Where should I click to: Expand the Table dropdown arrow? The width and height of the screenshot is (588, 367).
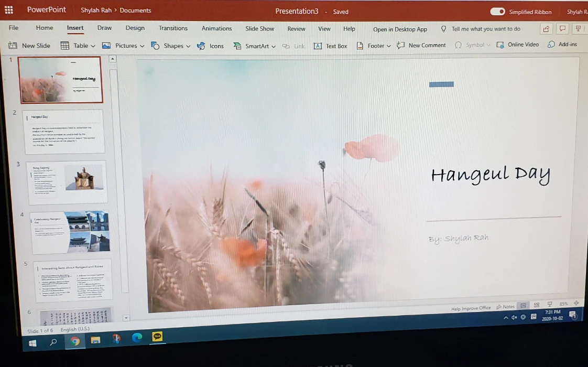(93, 46)
